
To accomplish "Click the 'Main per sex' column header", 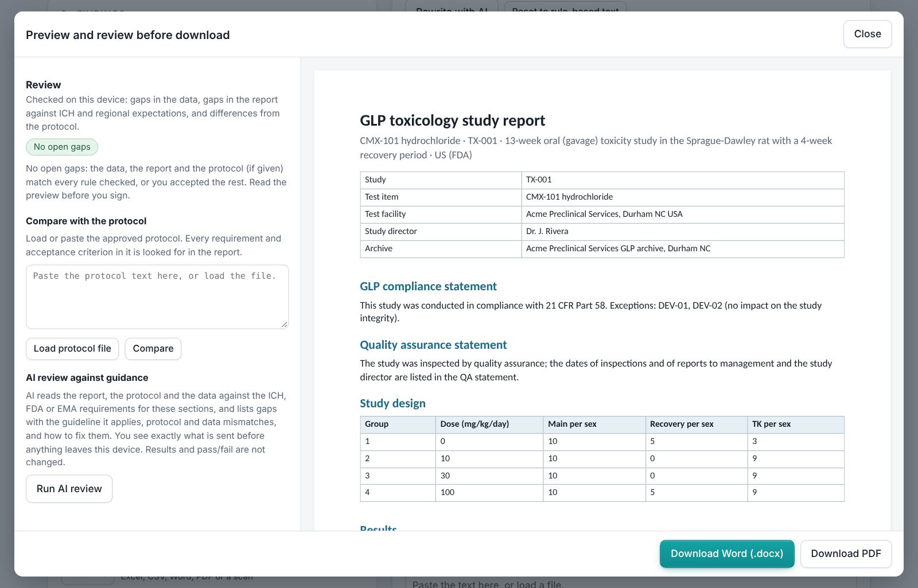I will click(594, 425).
